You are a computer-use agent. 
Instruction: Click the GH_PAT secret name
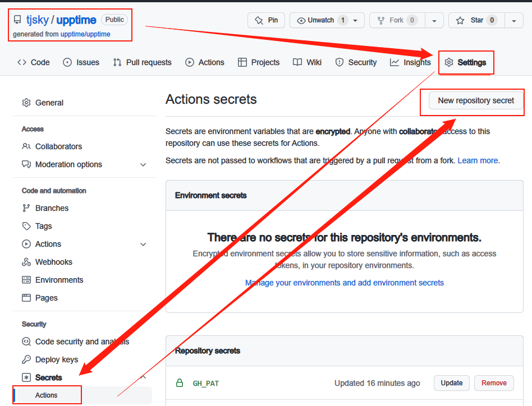(x=205, y=384)
